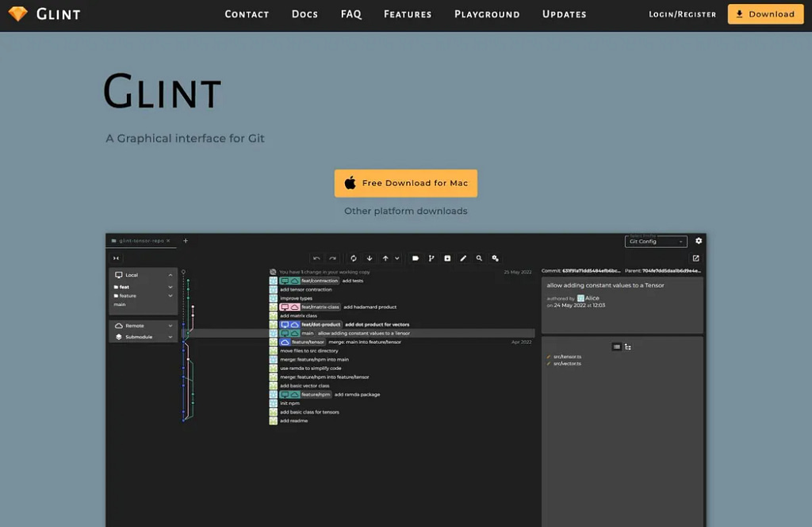This screenshot has height=527, width=812.
Task: Click Free Download for Mac button
Action: (406, 183)
